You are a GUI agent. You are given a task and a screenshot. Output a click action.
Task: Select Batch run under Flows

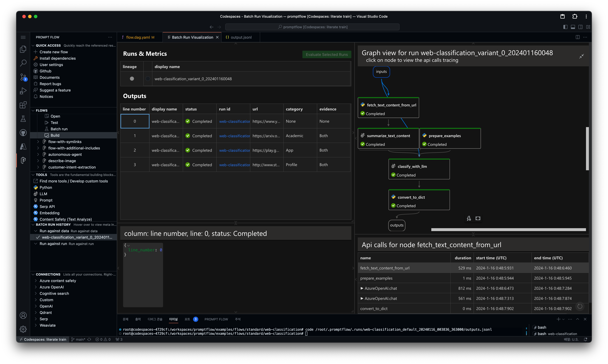pyautogui.click(x=59, y=129)
